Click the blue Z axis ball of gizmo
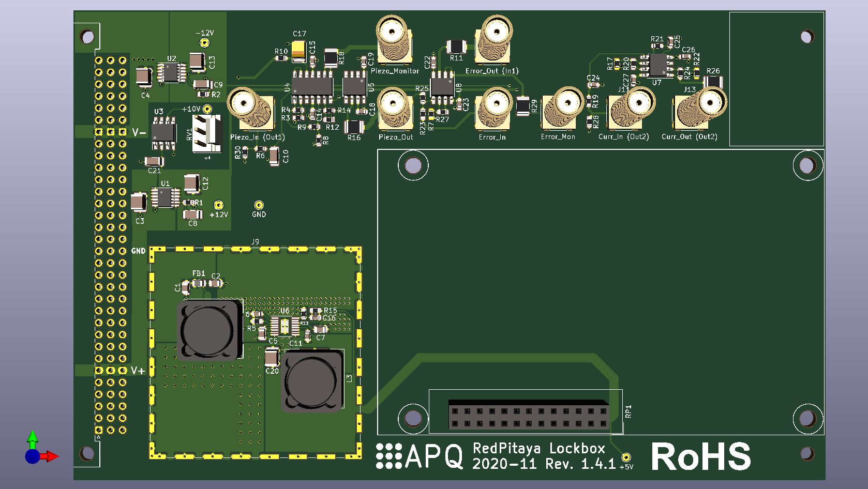The width and height of the screenshot is (868, 489). tap(32, 456)
